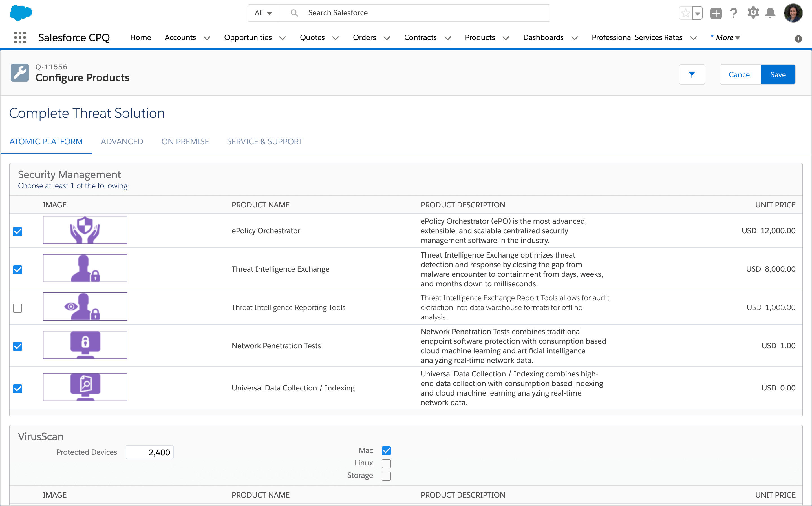Expand the Opportunities navigation dropdown
Viewport: 812px width, 506px height.
pyautogui.click(x=283, y=37)
